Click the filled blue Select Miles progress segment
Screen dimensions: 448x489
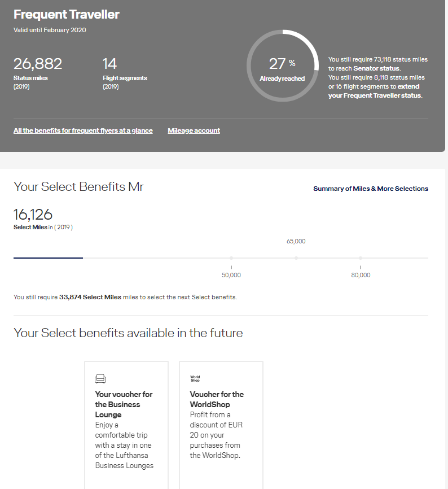click(x=49, y=258)
